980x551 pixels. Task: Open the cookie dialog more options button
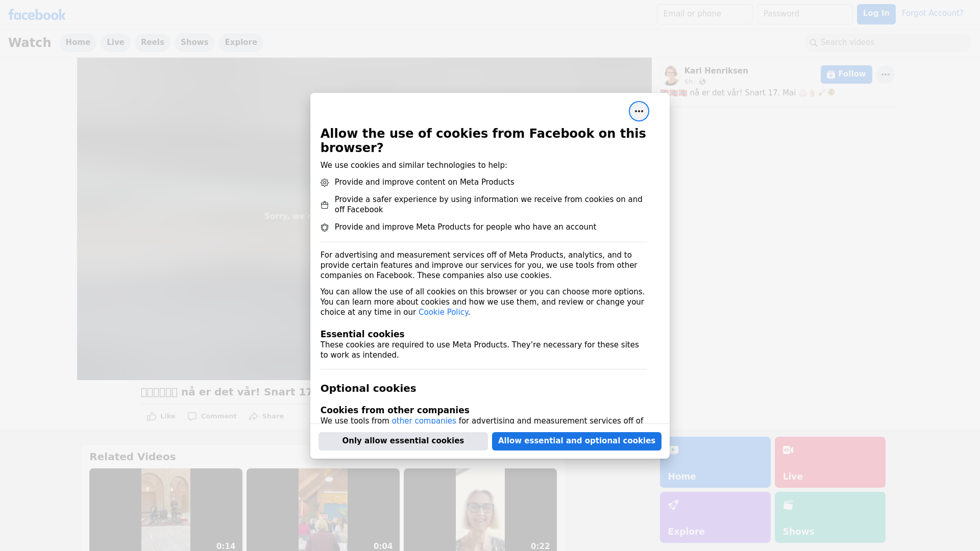pyautogui.click(x=639, y=111)
